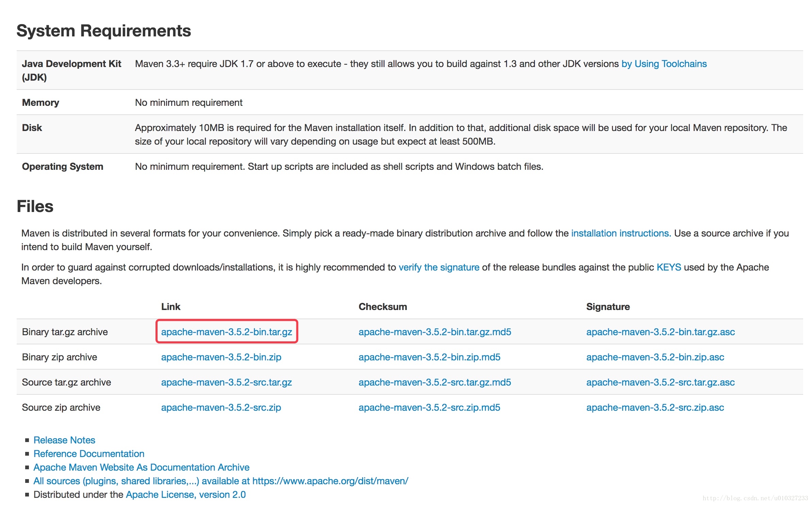Click the 'System Requirements' heading
This screenshot has height=505, width=812.
pyautogui.click(x=104, y=31)
